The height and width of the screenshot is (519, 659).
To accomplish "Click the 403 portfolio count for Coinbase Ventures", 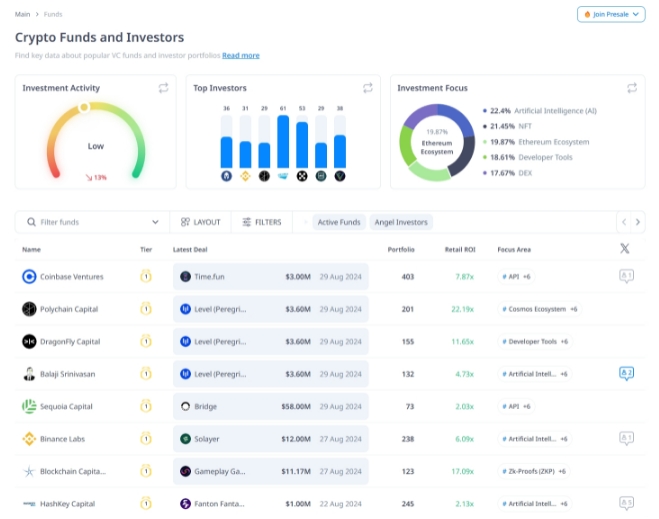I will tap(408, 277).
